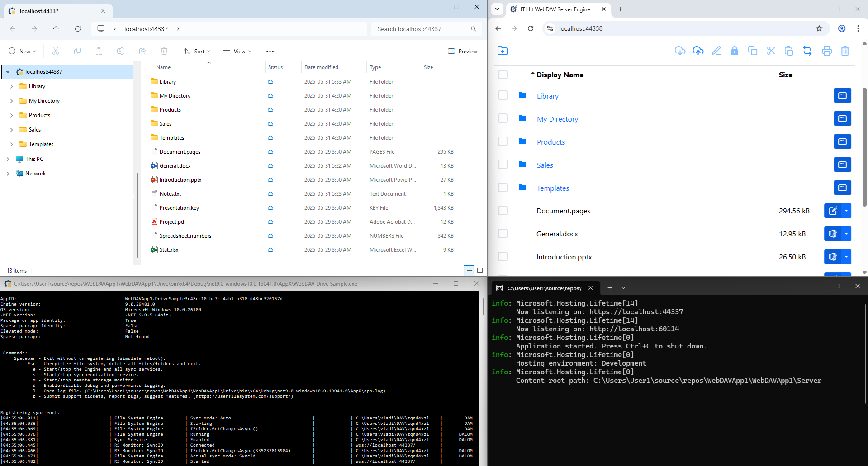This screenshot has height=466, width=868.
Task: Expand the My Directory tree node
Action: 11,101
